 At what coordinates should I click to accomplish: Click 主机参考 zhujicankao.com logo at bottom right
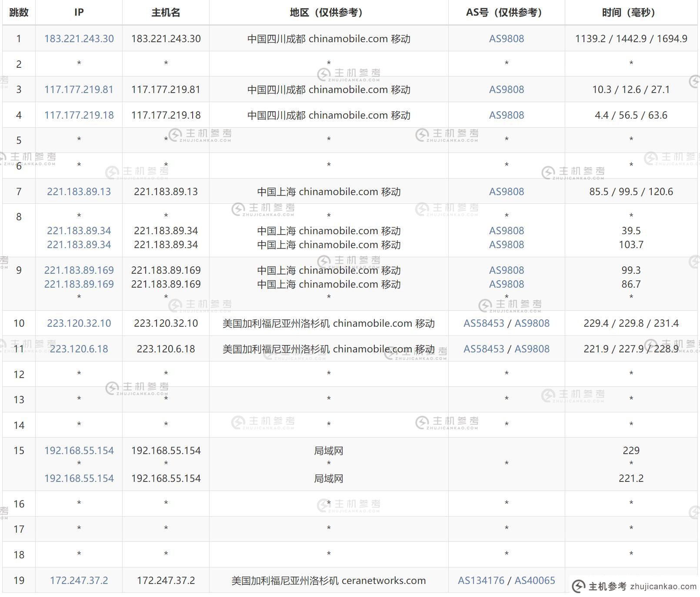click(x=634, y=586)
